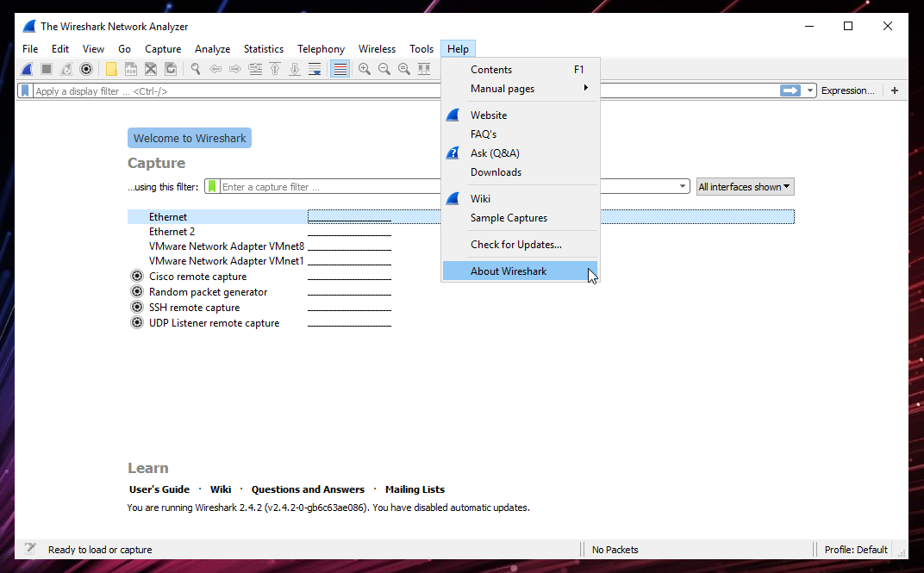The height and width of the screenshot is (573, 924).
Task: Go to next packet arrow icon
Action: point(235,69)
